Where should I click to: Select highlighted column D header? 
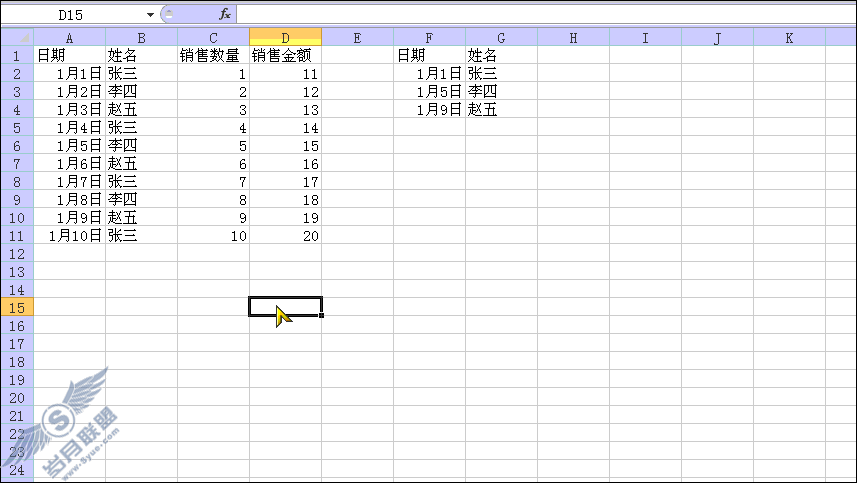point(285,38)
